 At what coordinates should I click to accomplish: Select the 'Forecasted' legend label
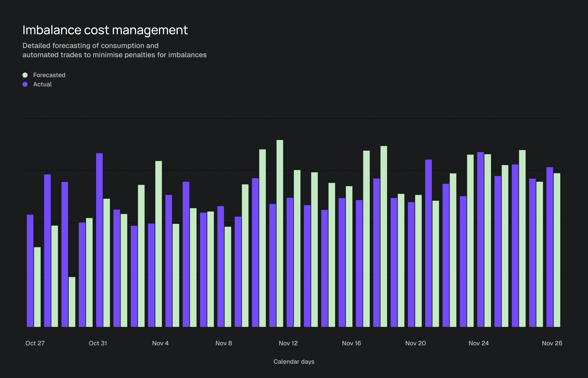point(49,75)
